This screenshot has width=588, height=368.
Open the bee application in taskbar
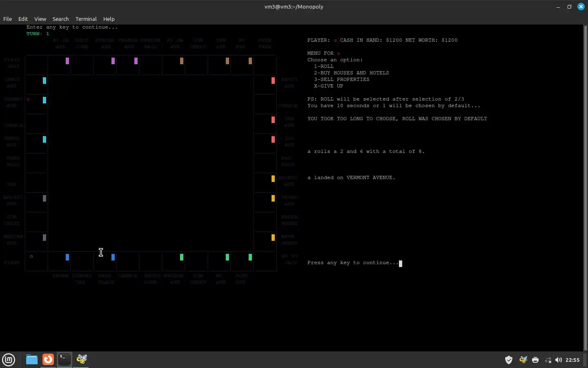[x=81, y=359]
